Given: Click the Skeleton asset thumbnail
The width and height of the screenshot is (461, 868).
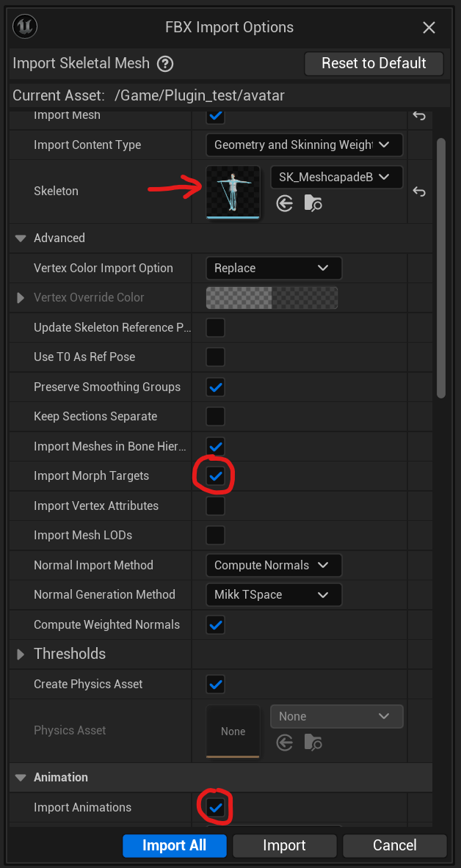Looking at the screenshot, I should point(233,192).
